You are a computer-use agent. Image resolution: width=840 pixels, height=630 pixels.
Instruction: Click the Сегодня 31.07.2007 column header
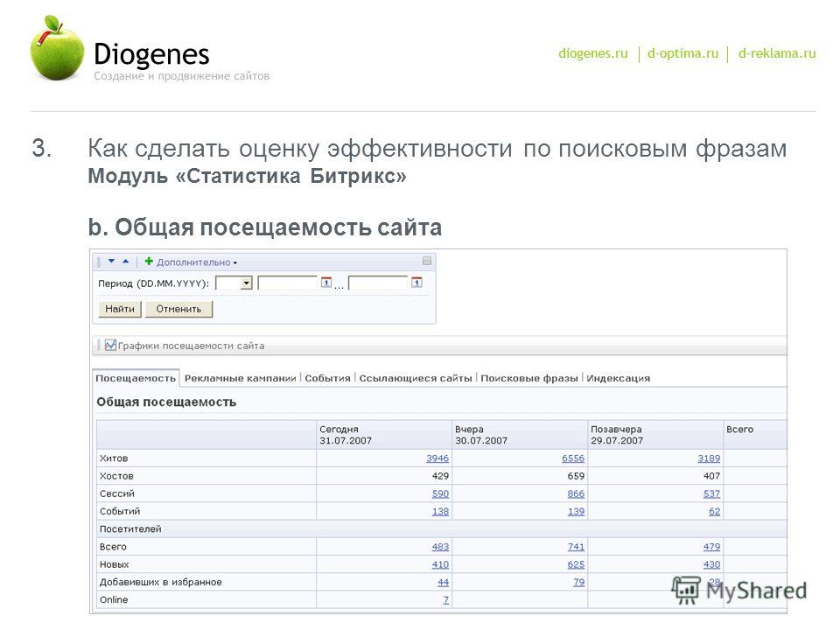click(384, 435)
